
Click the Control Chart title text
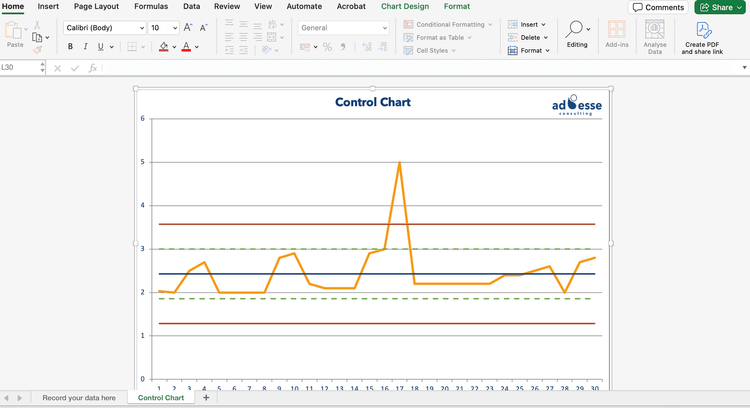pyautogui.click(x=373, y=102)
